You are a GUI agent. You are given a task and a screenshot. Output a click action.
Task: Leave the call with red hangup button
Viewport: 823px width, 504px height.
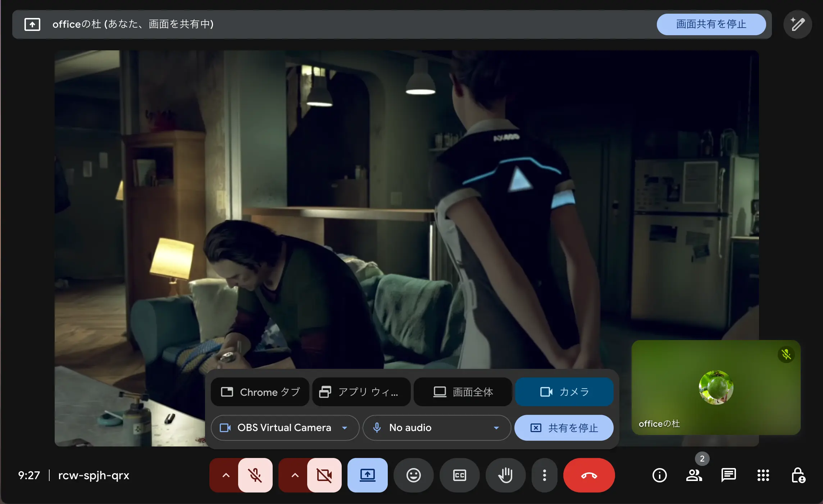589,475
